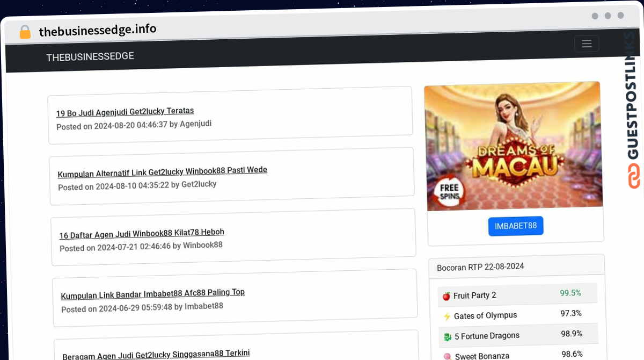Screen dimensions: 644x360
Task: Click the posted date 2024-06-29 05:59:48 by Imbabet88
Action: (x=142, y=308)
